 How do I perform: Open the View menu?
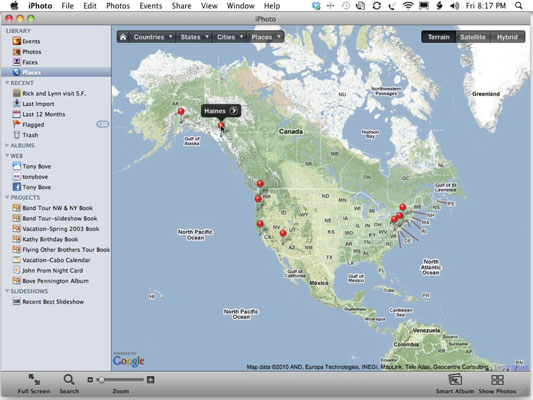click(x=209, y=6)
